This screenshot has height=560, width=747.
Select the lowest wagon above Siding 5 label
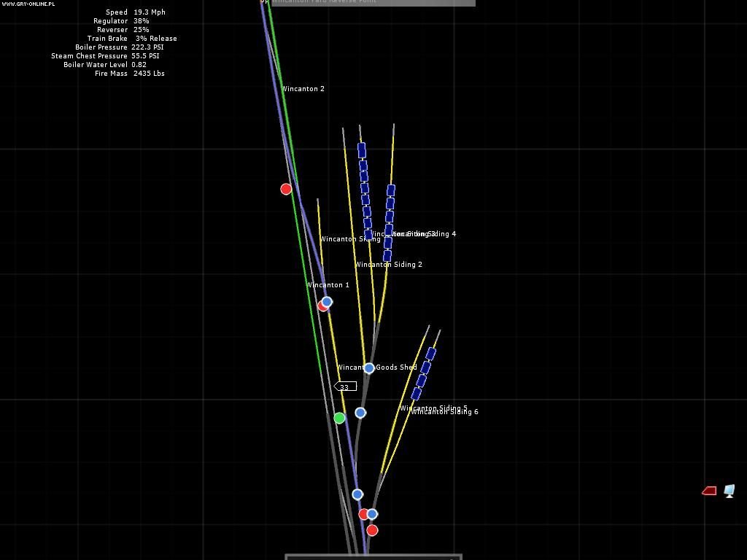click(417, 394)
